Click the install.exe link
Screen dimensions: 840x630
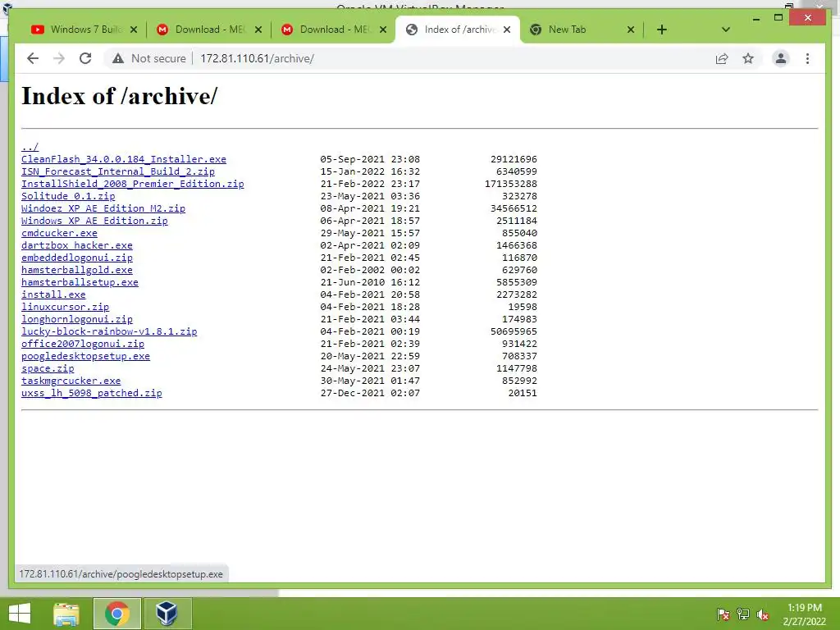tap(53, 294)
